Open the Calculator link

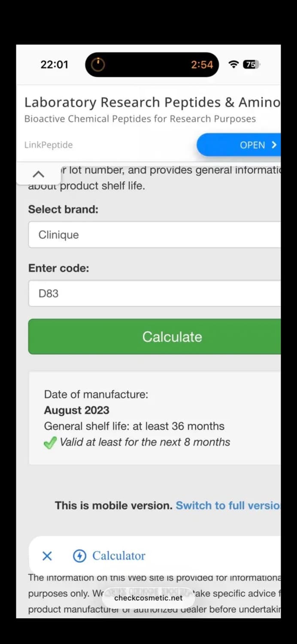pyautogui.click(x=119, y=556)
